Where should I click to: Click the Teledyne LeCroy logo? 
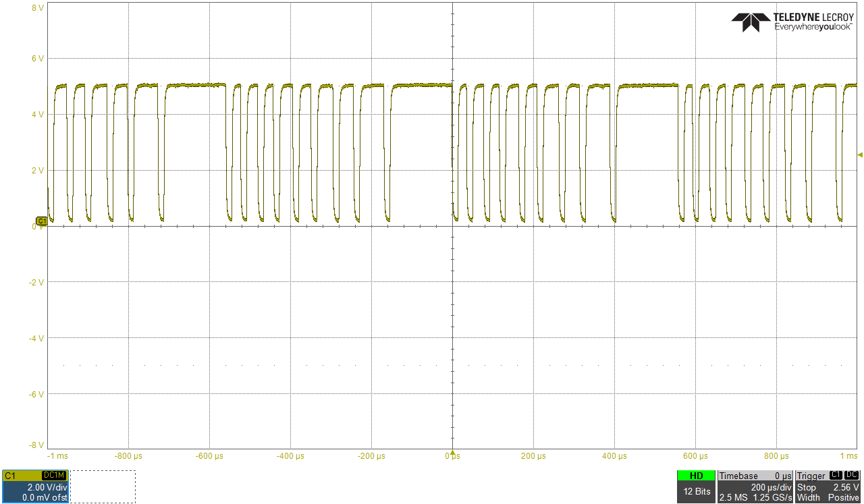pos(791,22)
